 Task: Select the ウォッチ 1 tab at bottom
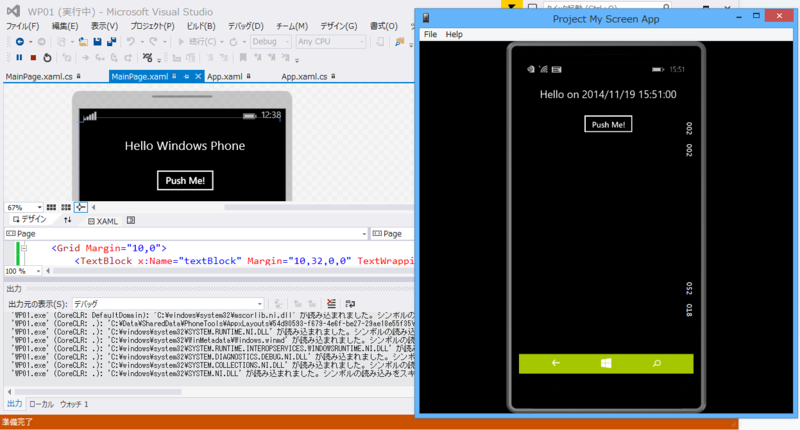74,404
